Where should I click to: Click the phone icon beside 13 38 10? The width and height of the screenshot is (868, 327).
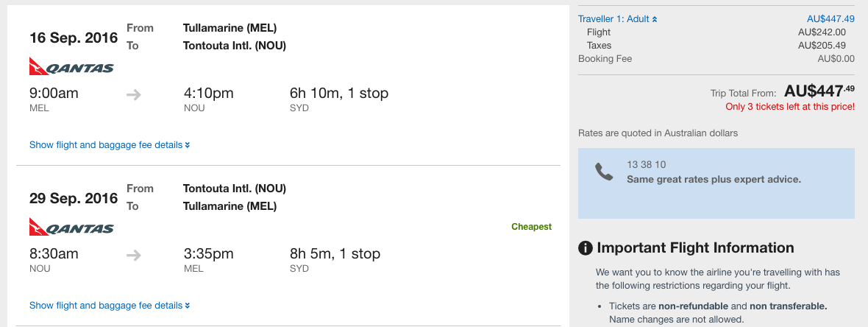coord(604,172)
